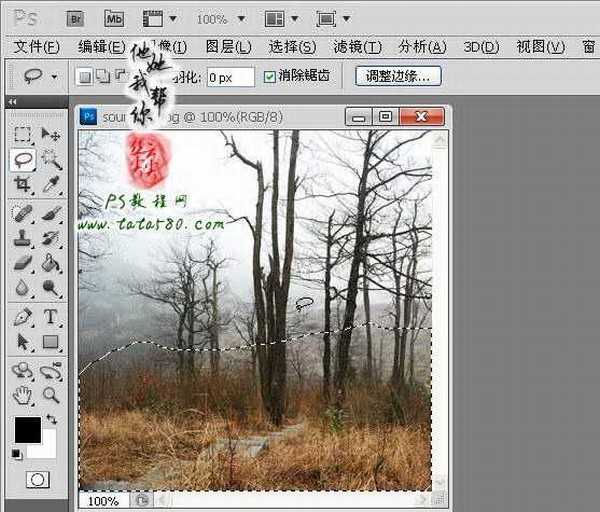Select the Move tool
This screenshot has height=512, width=600.
pyautogui.click(x=51, y=135)
